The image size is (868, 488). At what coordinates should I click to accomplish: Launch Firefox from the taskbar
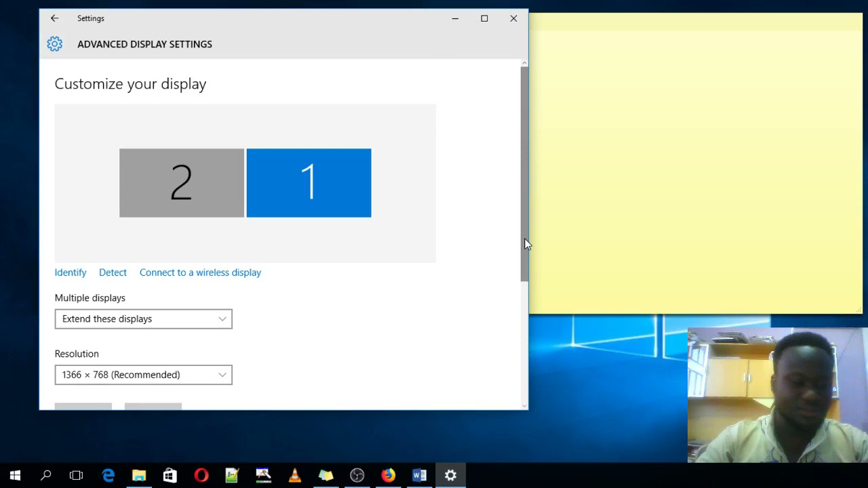388,475
